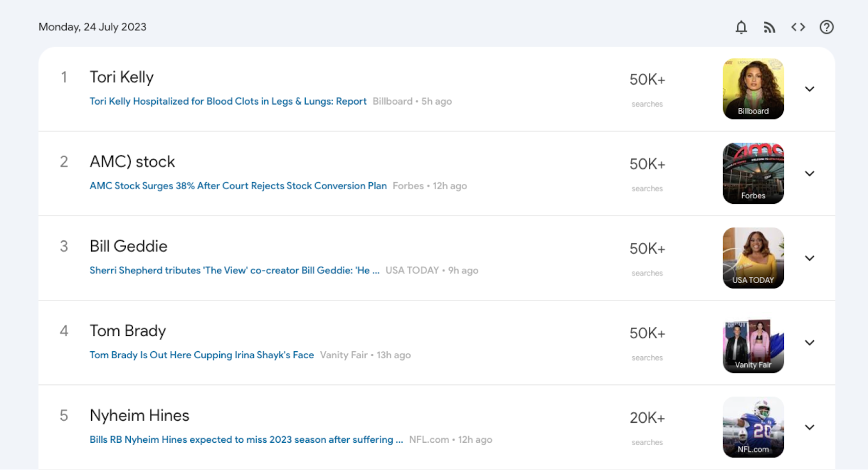
Task: Click the Billboard • 5h ago source text
Action: pyautogui.click(x=412, y=101)
